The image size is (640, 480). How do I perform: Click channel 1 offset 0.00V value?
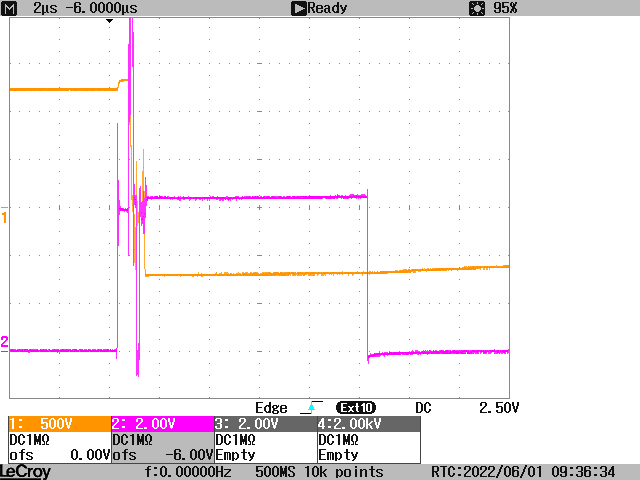(90, 455)
